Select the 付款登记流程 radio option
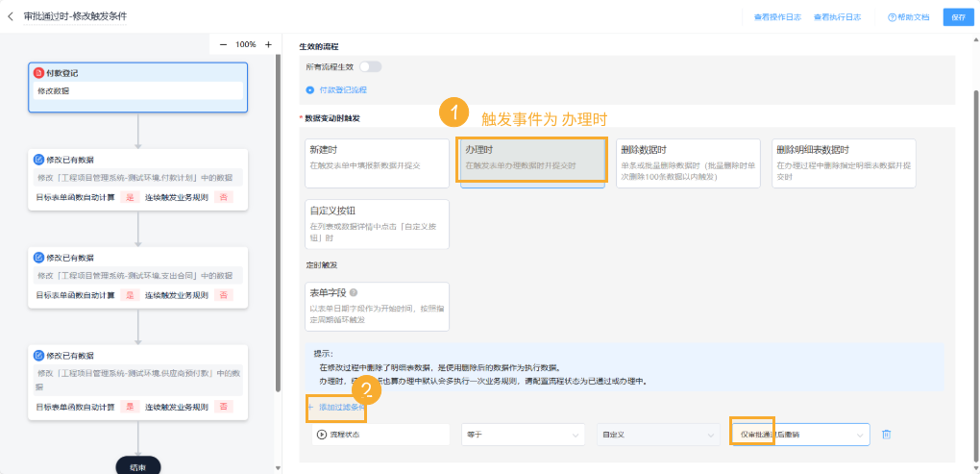The width and height of the screenshot is (980, 474). [309, 90]
